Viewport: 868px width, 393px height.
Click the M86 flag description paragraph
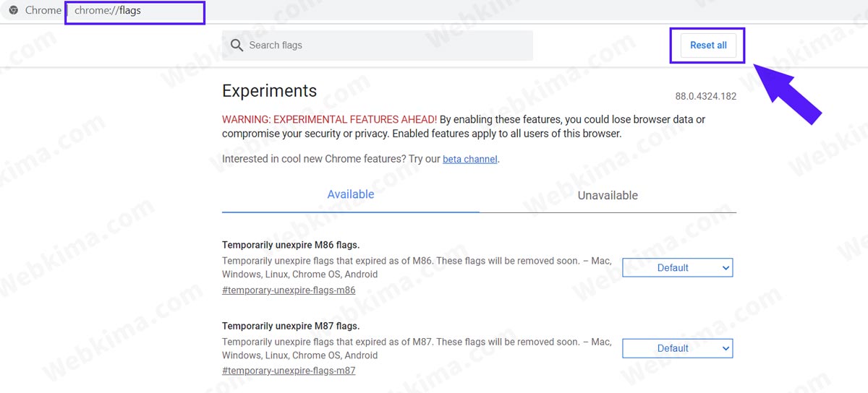tap(417, 267)
